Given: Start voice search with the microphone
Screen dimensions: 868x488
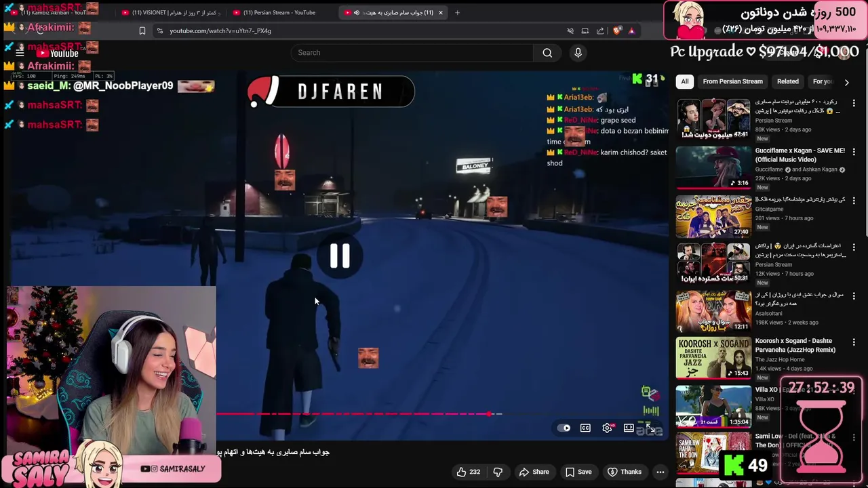Looking at the screenshot, I should 578,53.
